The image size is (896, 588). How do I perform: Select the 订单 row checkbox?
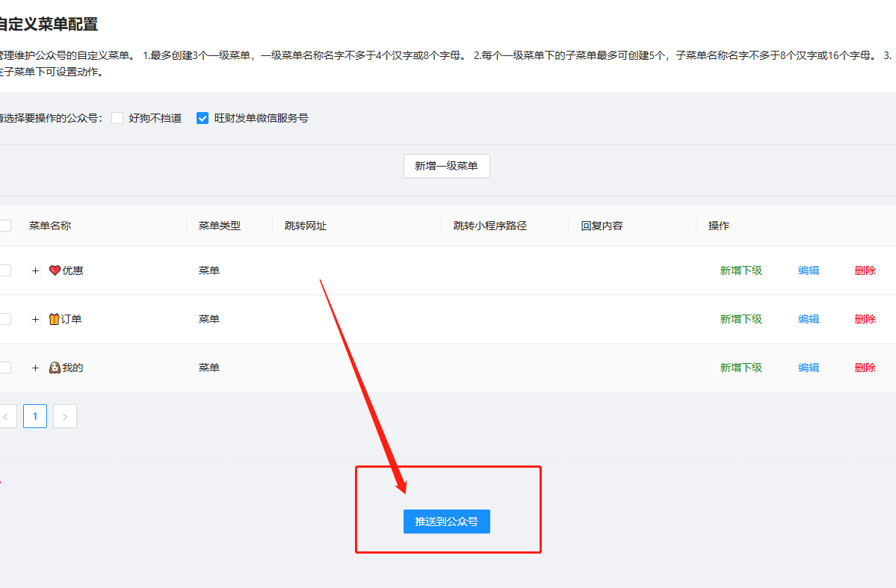tap(5, 319)
